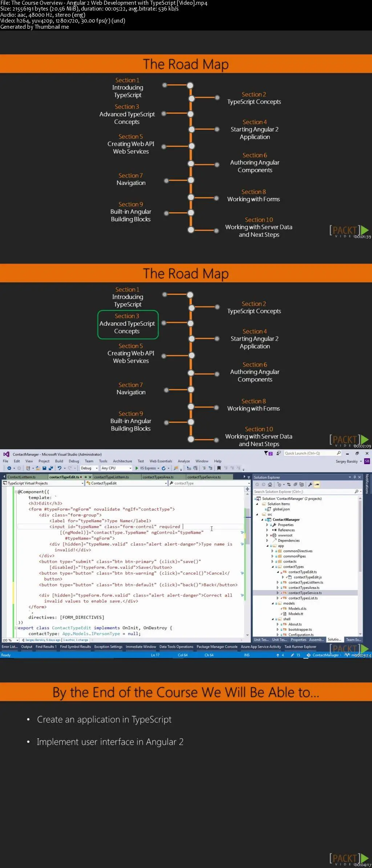The height and width of the screenshot is (868, 372).
Task: Click the '1 author, 1 change' CodeLens link
Action: [76, 640]
